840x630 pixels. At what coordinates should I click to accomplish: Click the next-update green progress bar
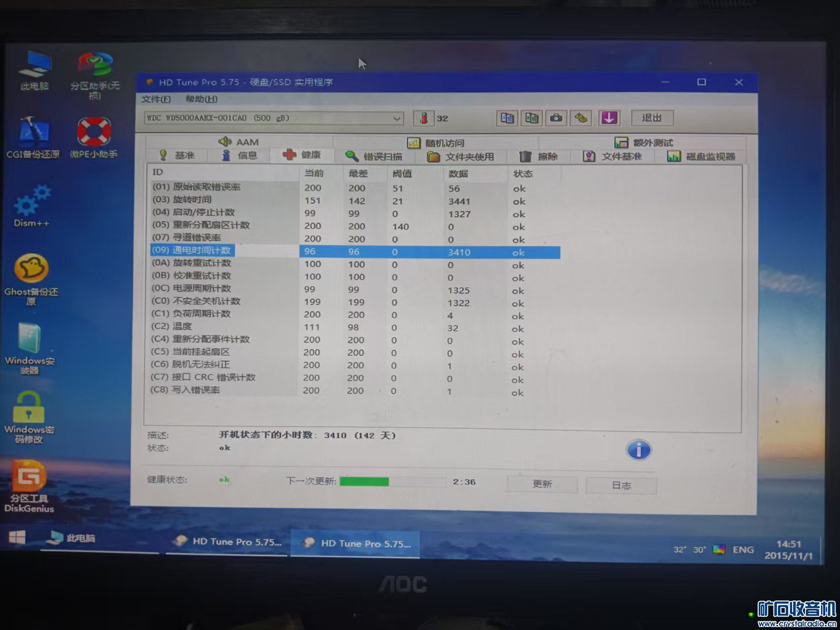(392, 481)
